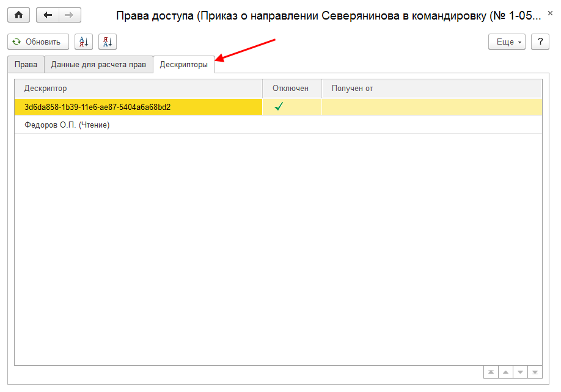
Task: Move one row down in the list
Action: [520, 372]
